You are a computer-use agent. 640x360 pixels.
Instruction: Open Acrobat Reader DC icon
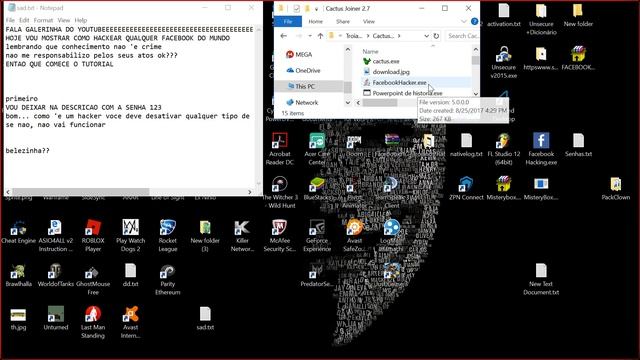tap(280, 149)
